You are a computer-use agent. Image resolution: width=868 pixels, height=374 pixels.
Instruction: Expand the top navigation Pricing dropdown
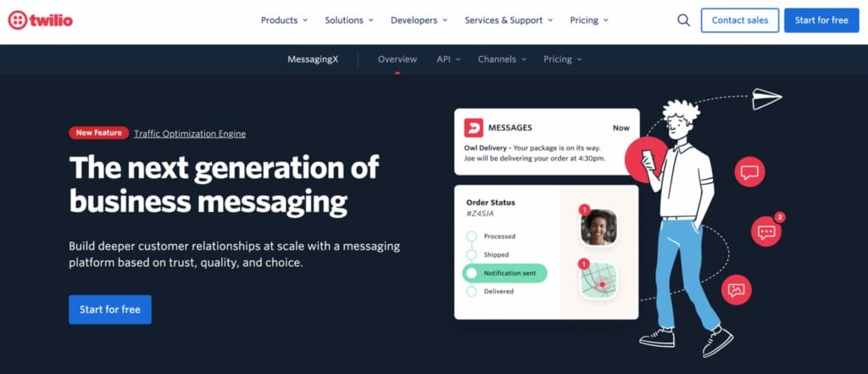tap(589, 20)
